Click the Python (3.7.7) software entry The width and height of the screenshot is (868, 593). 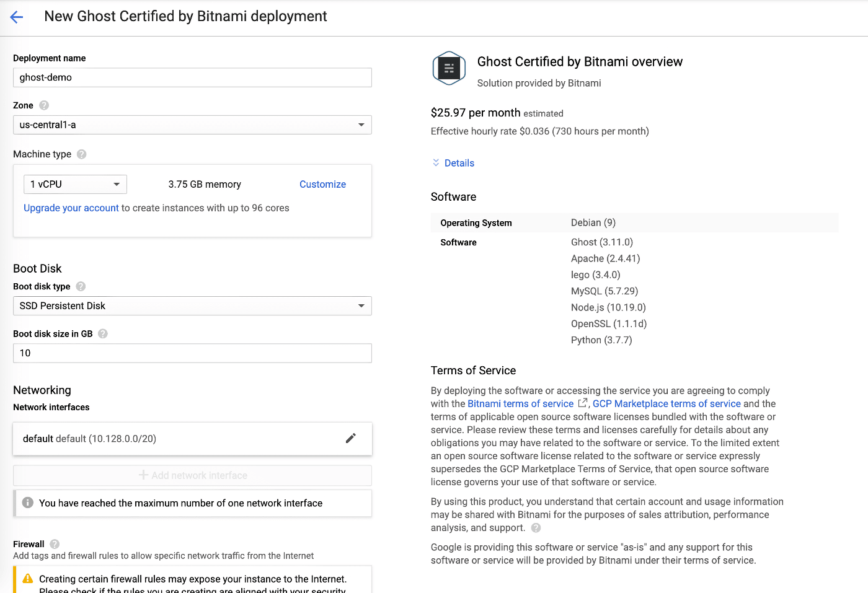(601, 340)
